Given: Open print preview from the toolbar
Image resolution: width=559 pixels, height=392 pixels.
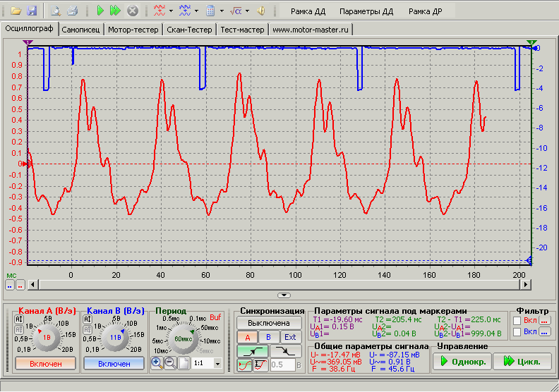Looking at the screenshot, I should (56, 11).
